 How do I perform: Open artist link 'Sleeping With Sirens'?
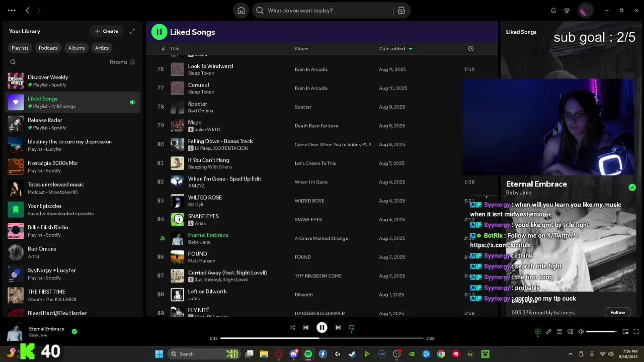210,167
